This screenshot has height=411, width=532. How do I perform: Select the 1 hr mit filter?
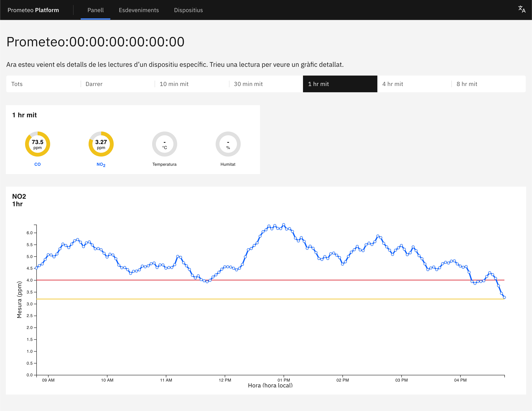pyautogui.click(x=340, y=84)
